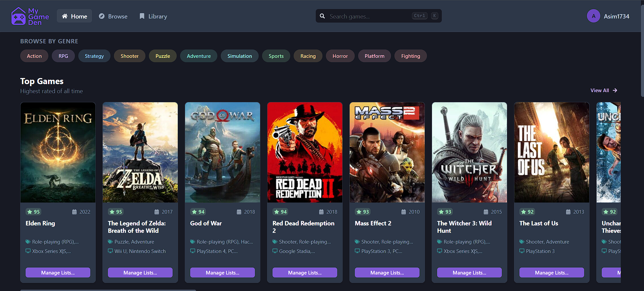Open The Last of Us cover art

[552, 152]
